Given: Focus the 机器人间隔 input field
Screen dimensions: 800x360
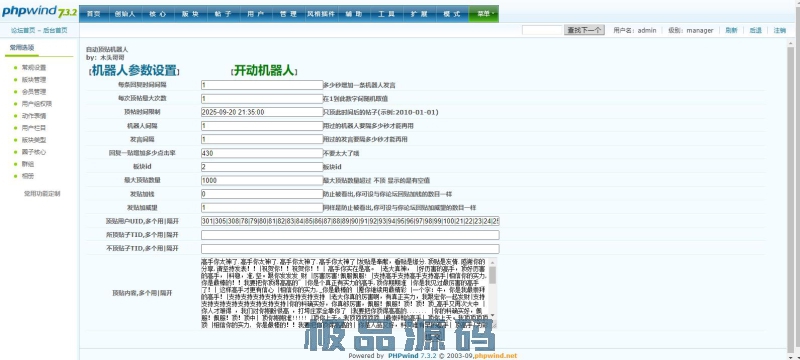Looking at the screenshot, I should coord(262,125).
